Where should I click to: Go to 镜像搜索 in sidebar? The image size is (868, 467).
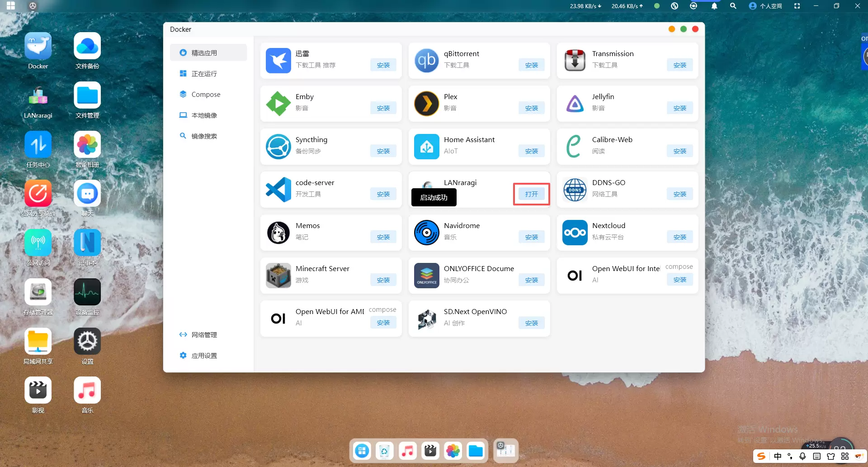point(204,136)
